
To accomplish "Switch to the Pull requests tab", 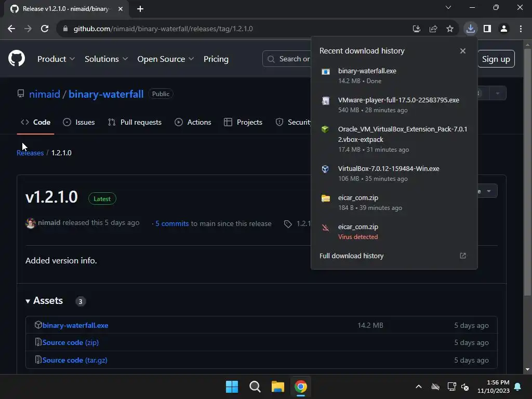I will pos(135,122).
